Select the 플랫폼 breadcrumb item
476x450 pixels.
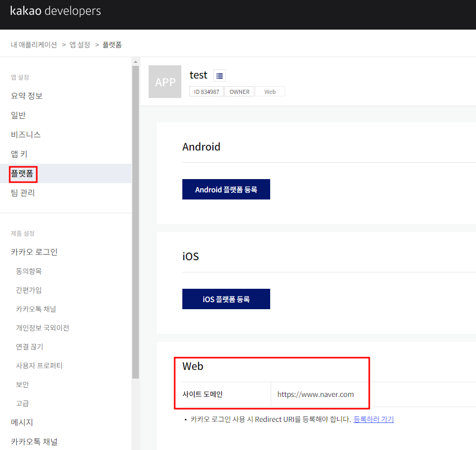click(x=112, y=45)
